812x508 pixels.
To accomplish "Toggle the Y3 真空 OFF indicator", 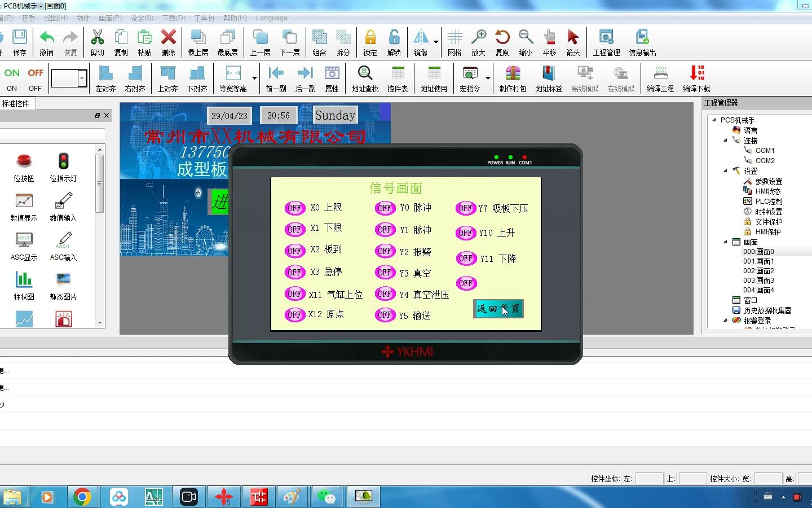I will click(x=385, y=273).
